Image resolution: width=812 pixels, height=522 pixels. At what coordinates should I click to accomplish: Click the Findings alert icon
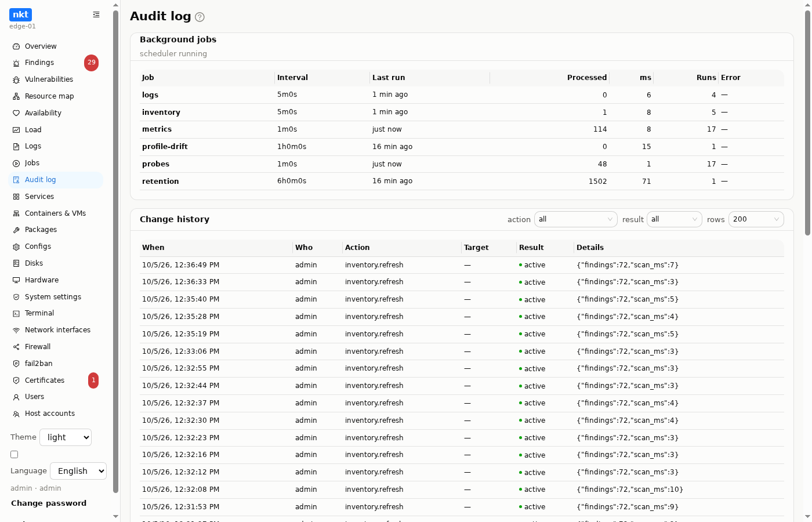pos(16,63)
